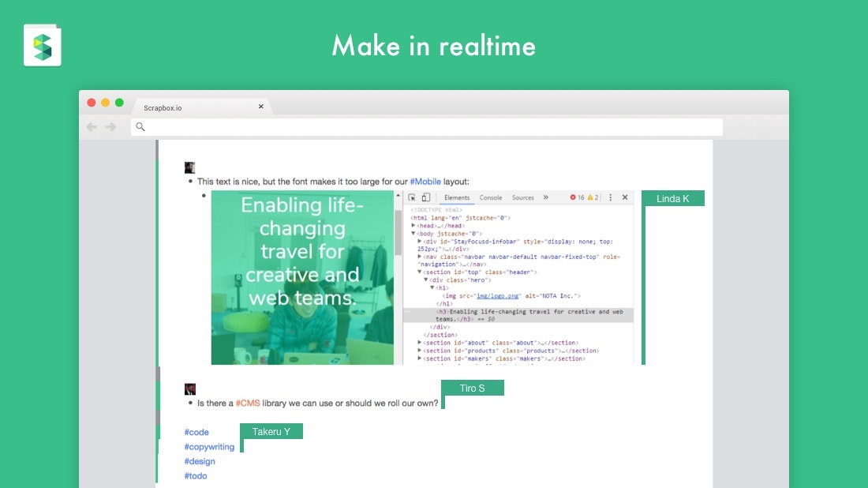Expand the section id makers node
Image resolution: width=868 pixels, height=488 pixels.
tap(420, 358)
